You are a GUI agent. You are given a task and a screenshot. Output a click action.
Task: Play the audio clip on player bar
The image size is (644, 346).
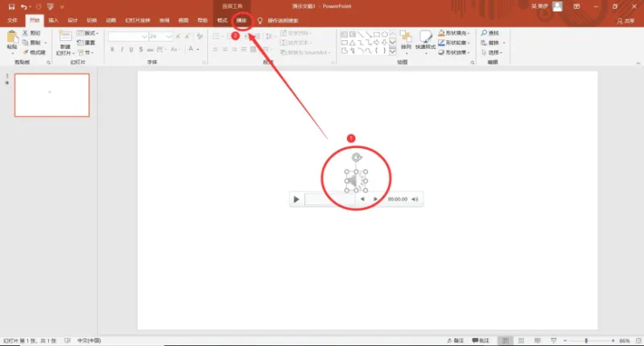296,200
